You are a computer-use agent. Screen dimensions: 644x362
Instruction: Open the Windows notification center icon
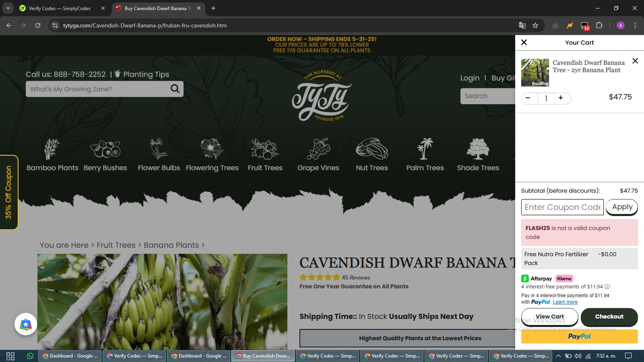coord(628,356)
